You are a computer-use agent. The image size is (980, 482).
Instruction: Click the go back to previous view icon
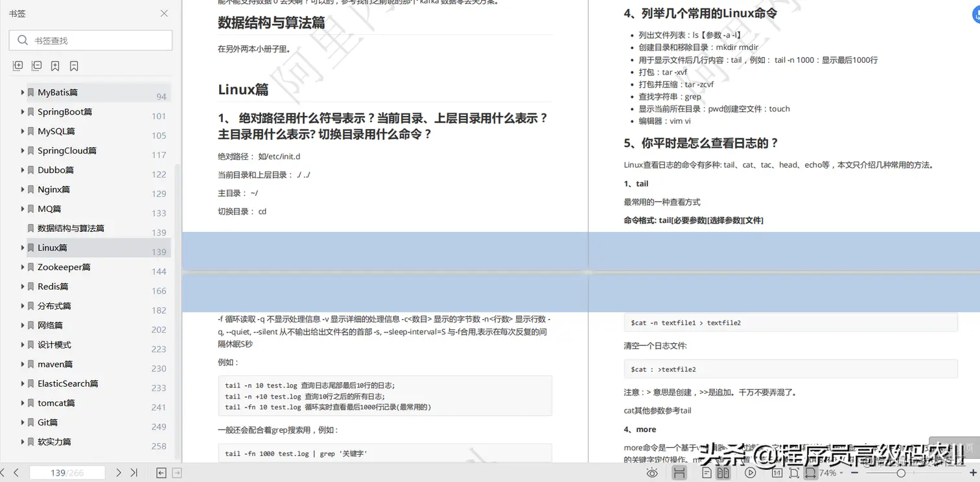pos(161,473)
